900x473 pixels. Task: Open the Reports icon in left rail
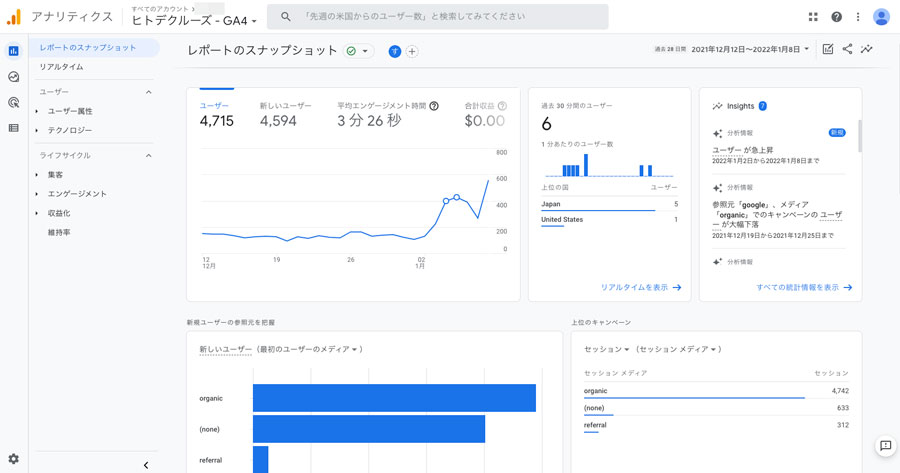13,51
